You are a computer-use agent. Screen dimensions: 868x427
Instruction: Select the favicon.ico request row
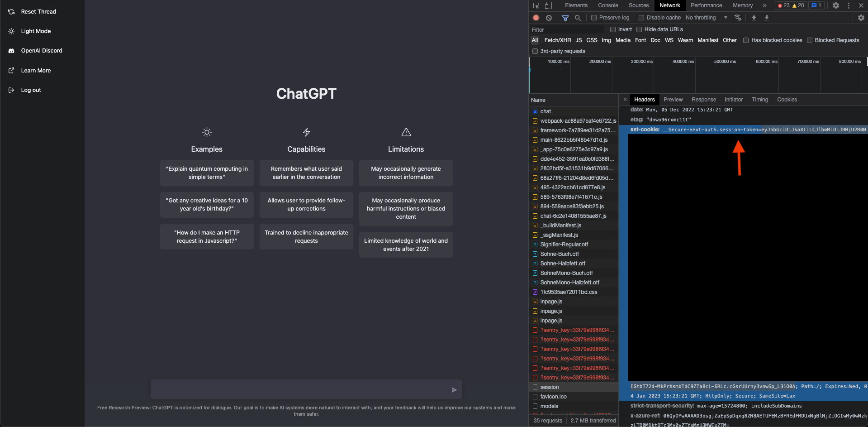574,397
